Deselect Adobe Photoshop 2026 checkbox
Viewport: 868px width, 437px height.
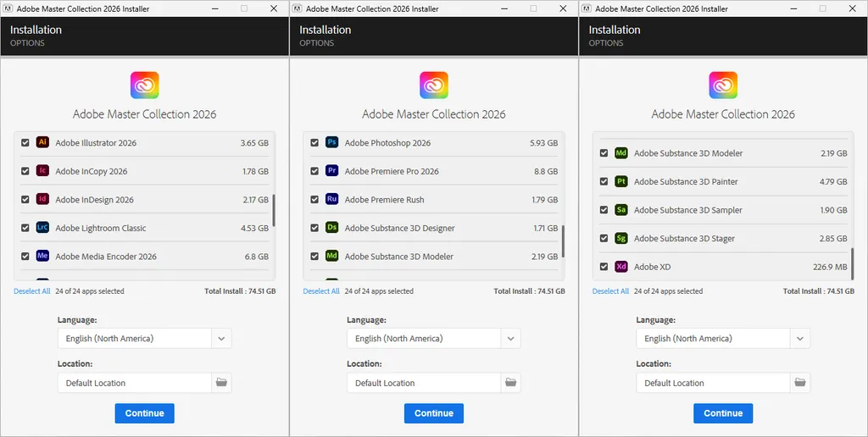tap(314, 143)
